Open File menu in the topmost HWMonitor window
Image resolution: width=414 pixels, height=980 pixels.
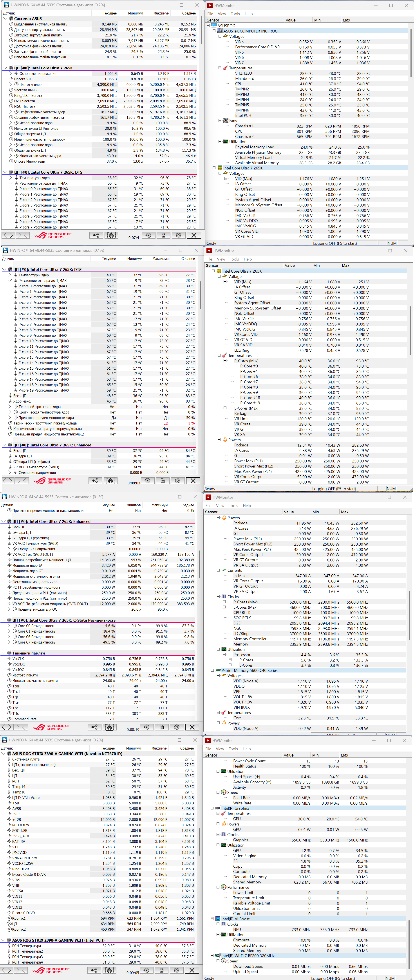point(210,14)
